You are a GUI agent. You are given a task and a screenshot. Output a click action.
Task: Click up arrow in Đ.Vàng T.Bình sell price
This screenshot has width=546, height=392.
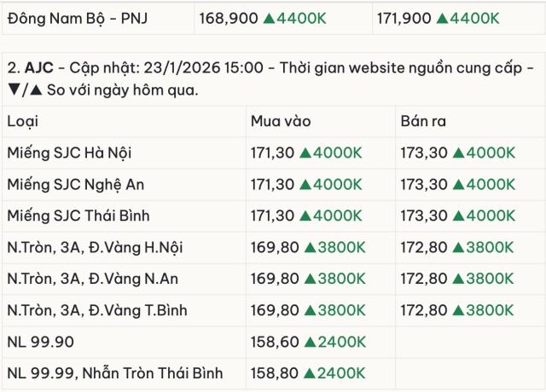click(x=457, y=310)
